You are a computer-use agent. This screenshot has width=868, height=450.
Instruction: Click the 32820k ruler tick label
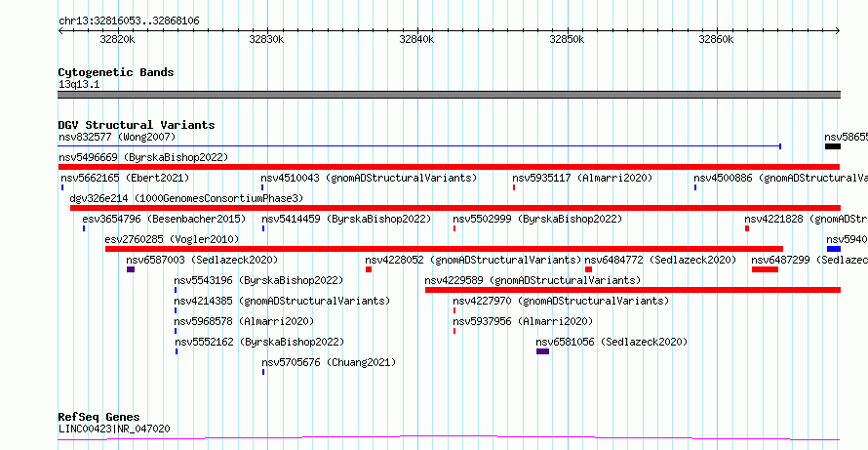(x=117, y=39)
